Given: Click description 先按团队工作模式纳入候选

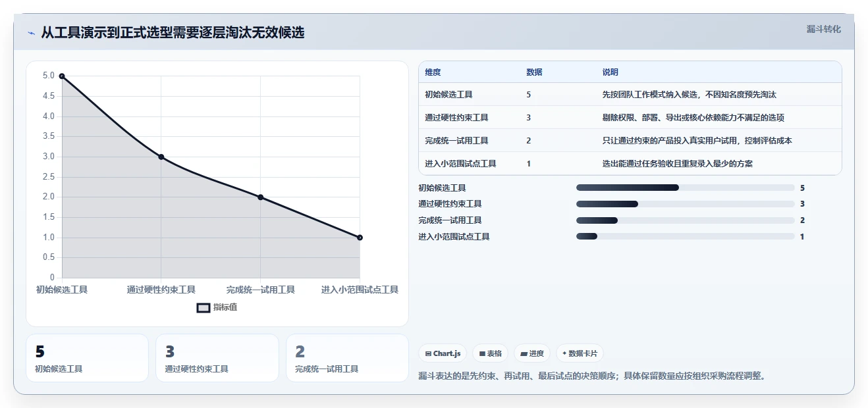Looking at the screenshot, I should pos(690,95).
